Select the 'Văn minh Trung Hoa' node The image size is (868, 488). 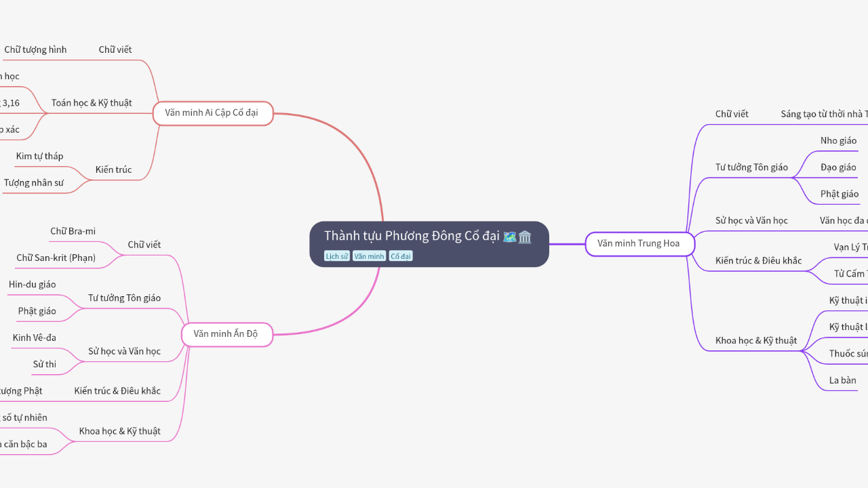pos(639,244)
